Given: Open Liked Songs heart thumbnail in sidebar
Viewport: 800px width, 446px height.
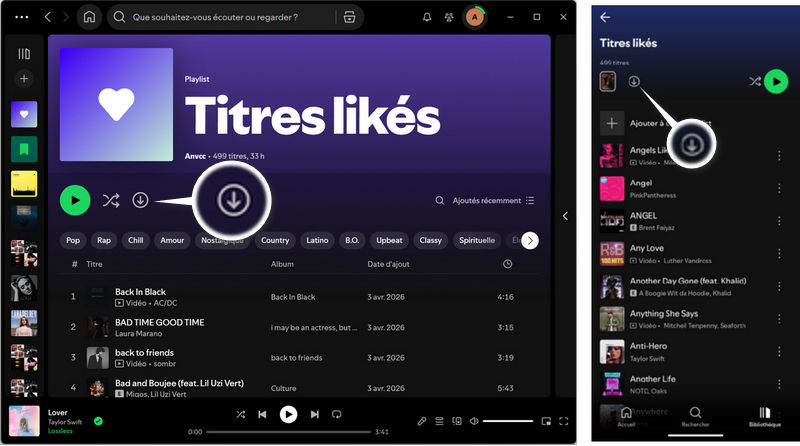Looking at the screenshot, I should pos(24,114).
